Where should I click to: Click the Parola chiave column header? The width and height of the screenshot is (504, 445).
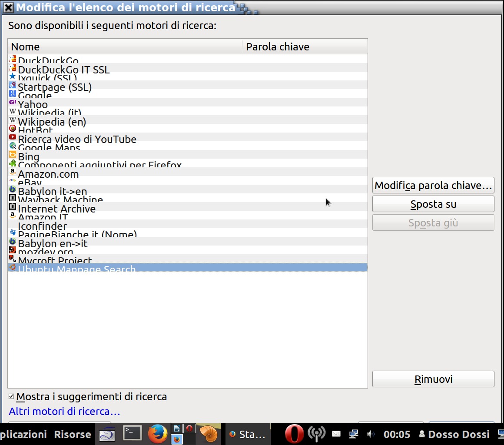305,46
